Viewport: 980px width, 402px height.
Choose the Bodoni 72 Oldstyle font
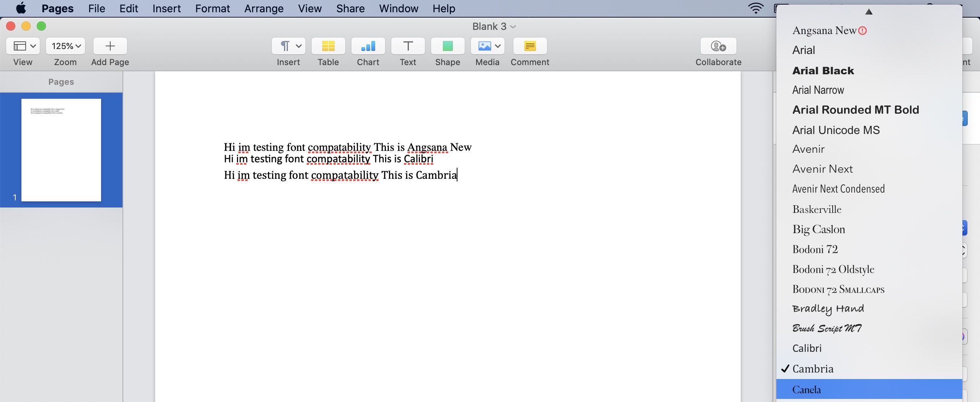[869, 269]
